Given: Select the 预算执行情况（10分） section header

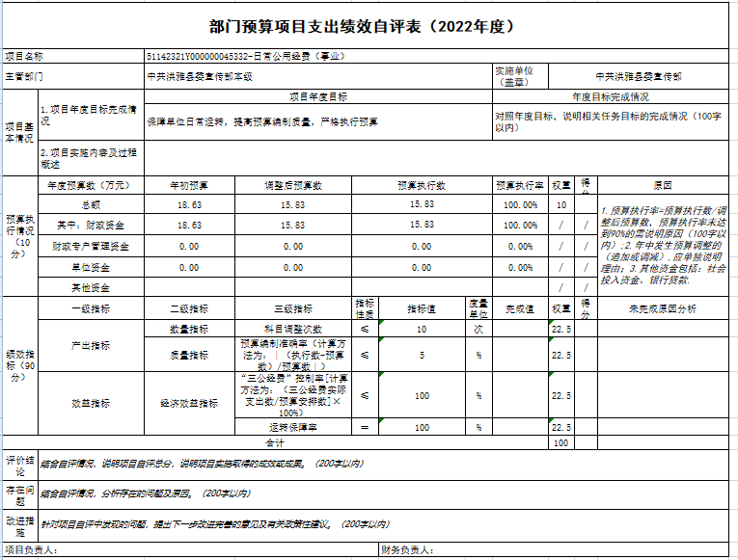Looking at the screenshot, I should tap(20, 236).
